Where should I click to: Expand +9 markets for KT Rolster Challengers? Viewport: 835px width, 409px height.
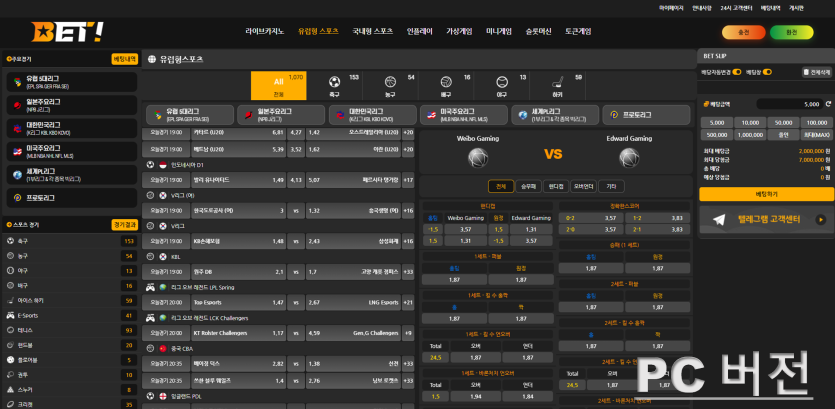(408, 333)
